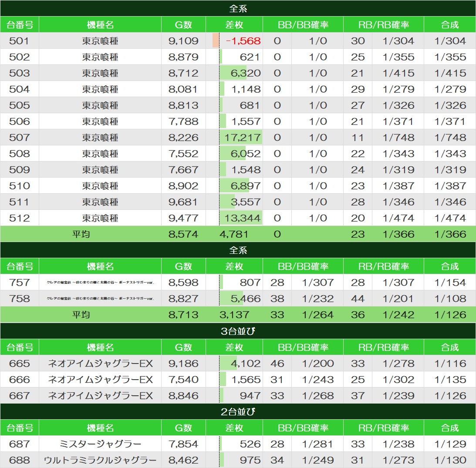Click the 機種名 column header in top table

tap(100, 24)
